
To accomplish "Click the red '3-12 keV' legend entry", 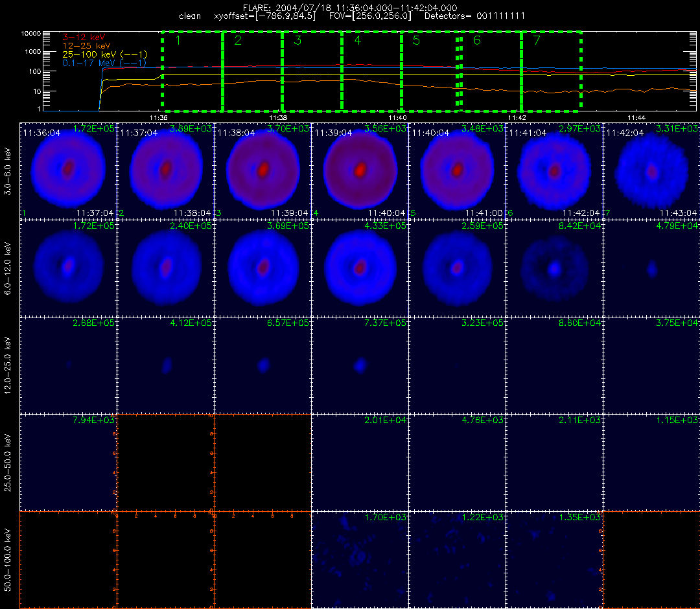I will pos(84,37).
